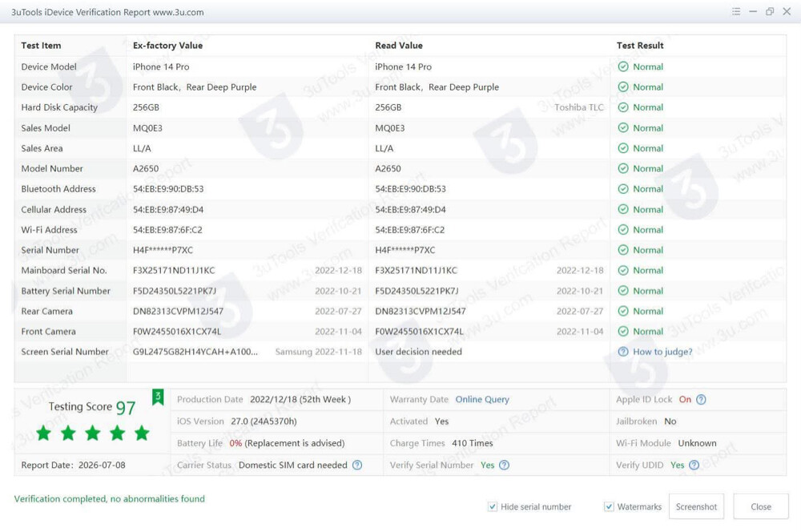
Task: Click Normal check icon for Bluetooth Address
Action: tap(622, 189)
